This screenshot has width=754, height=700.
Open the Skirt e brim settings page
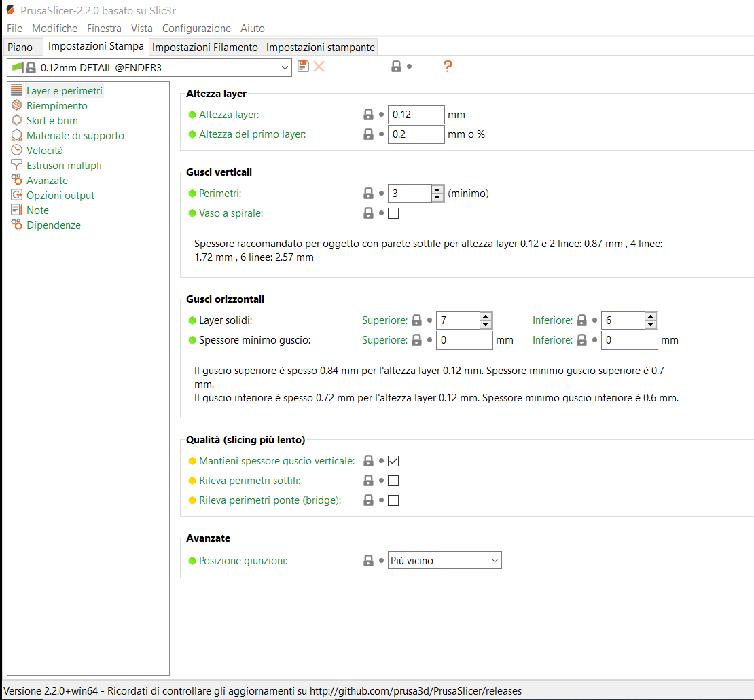point(52,121)
